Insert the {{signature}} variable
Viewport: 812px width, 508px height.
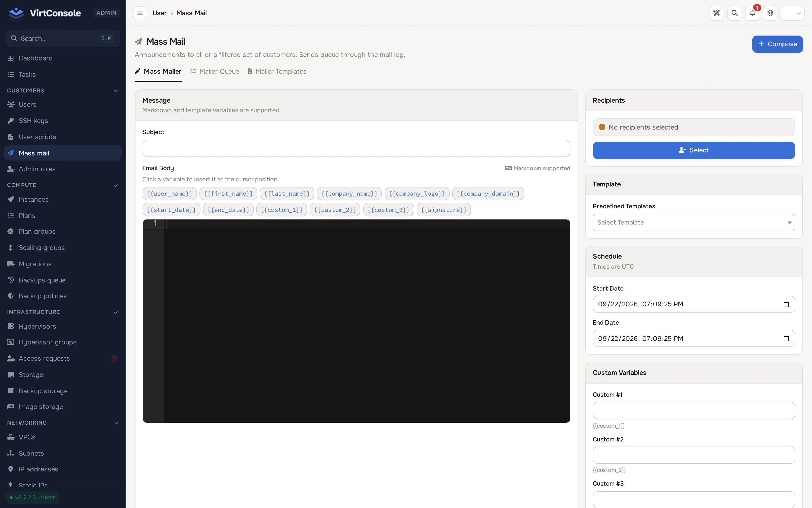point(444,210)
